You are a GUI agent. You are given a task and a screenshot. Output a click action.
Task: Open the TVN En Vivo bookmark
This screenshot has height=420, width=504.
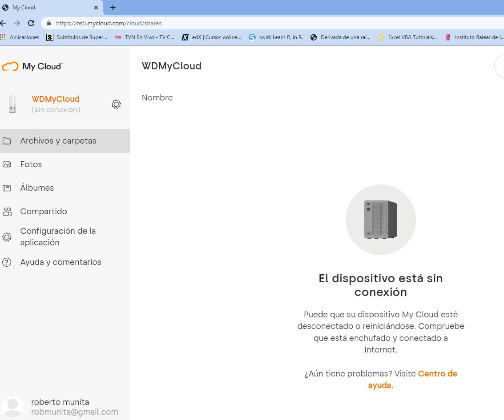click(145, 37)
